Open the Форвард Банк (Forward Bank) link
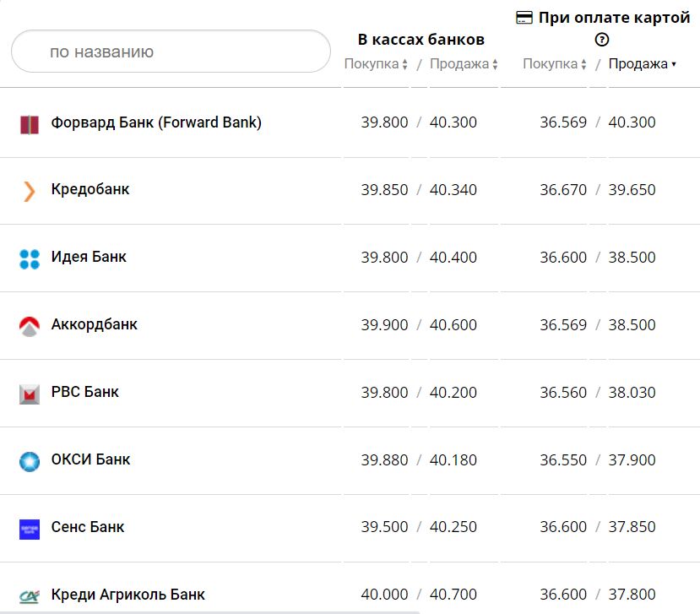 [x=156, y=122]
